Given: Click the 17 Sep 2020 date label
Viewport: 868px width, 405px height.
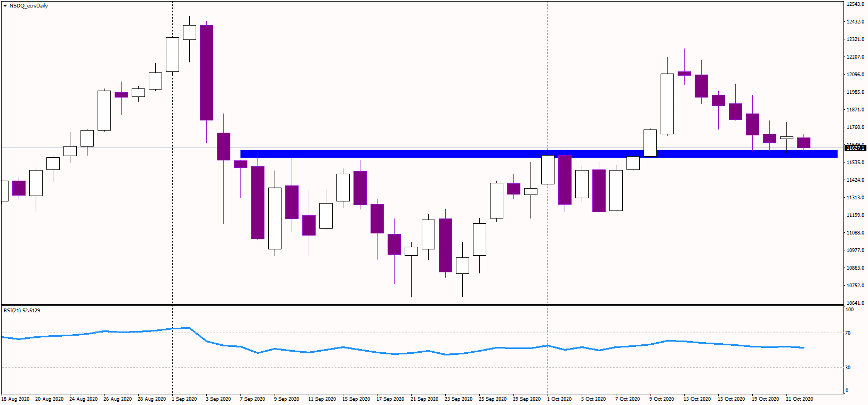Looking at the screenshot, I should 391,399.
